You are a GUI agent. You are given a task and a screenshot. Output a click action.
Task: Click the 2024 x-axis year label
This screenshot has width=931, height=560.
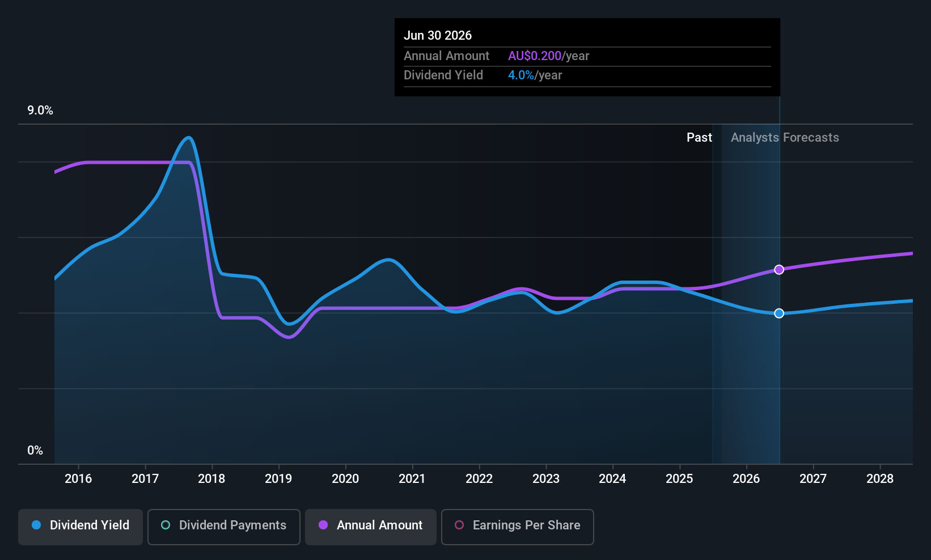click(612, 479)
